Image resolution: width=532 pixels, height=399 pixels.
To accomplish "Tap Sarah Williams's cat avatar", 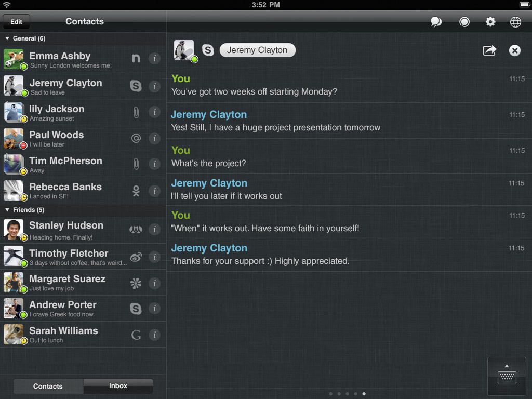I will (x=14, y=334).
